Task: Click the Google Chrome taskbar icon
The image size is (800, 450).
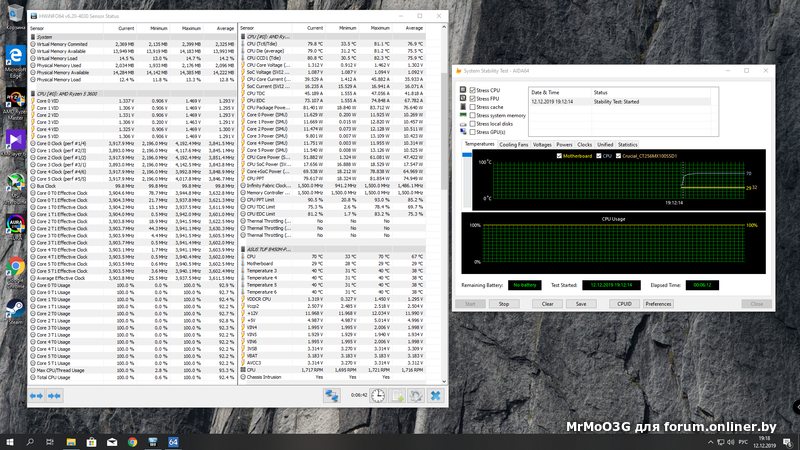Action: (132, 440)
